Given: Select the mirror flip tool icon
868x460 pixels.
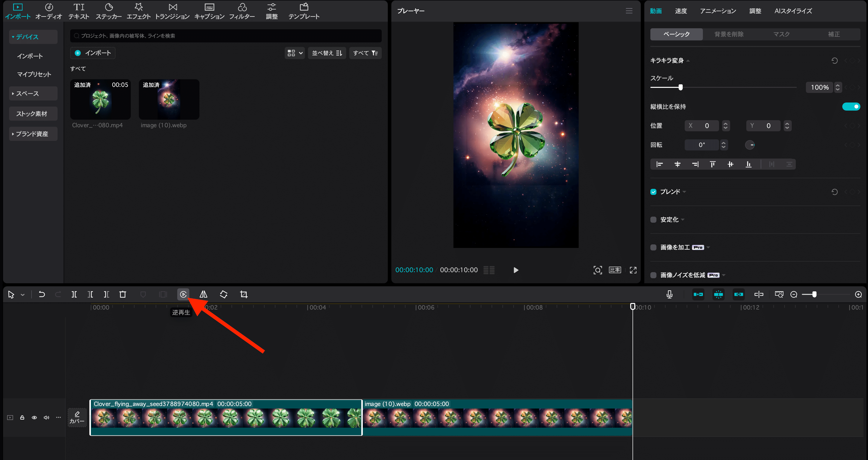Looking at the screenshot, I should coord(203,294).
